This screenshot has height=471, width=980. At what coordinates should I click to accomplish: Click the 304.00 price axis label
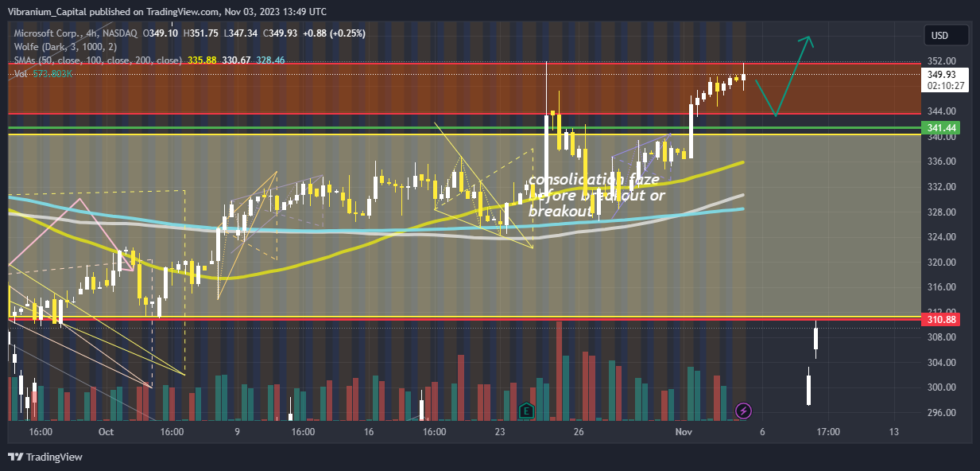pos(941,362)
